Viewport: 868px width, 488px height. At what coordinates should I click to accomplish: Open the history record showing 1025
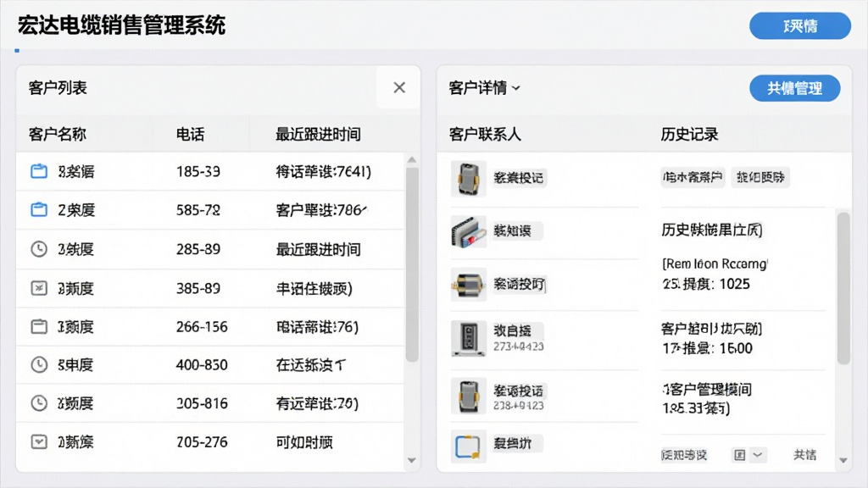click(714, 274)
